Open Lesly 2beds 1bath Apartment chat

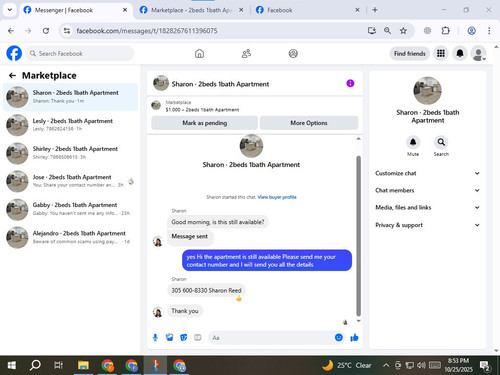[x=70, y=125]
